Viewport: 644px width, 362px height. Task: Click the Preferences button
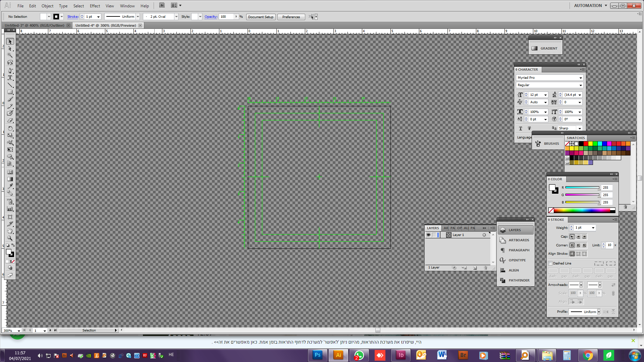tap(291, 17)
